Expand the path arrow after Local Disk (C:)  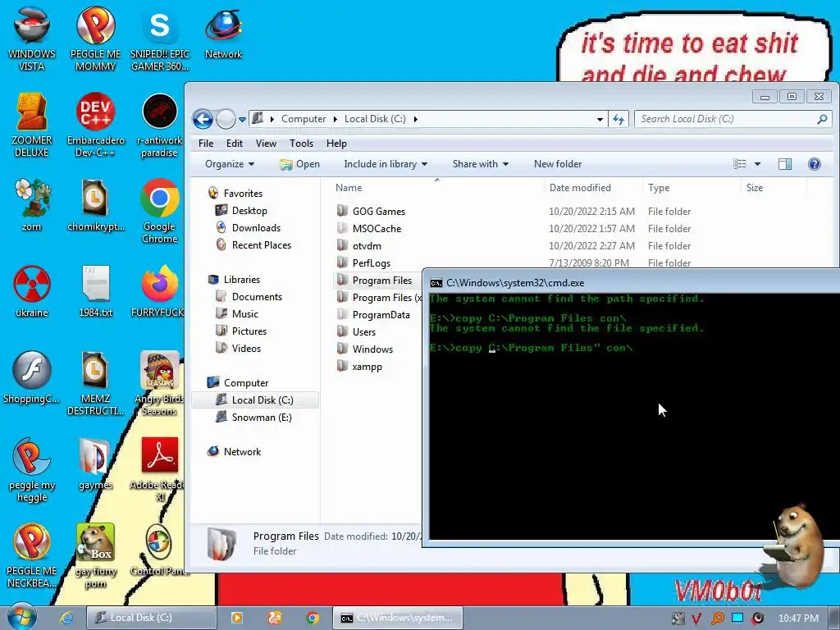[x=415, y=119]
